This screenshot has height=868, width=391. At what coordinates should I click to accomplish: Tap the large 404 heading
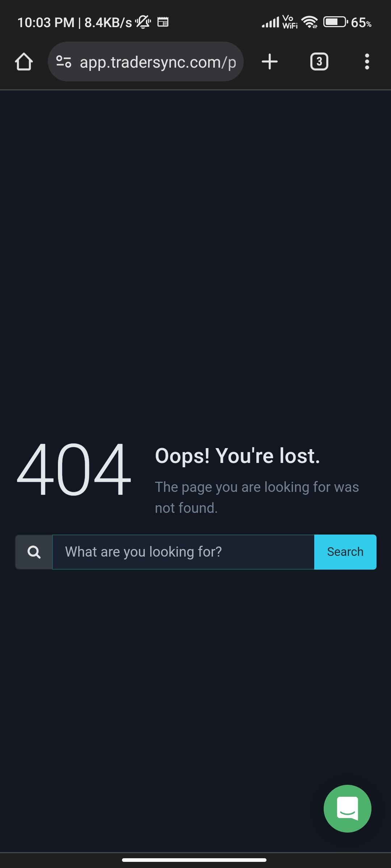click(x=74, y=469)
